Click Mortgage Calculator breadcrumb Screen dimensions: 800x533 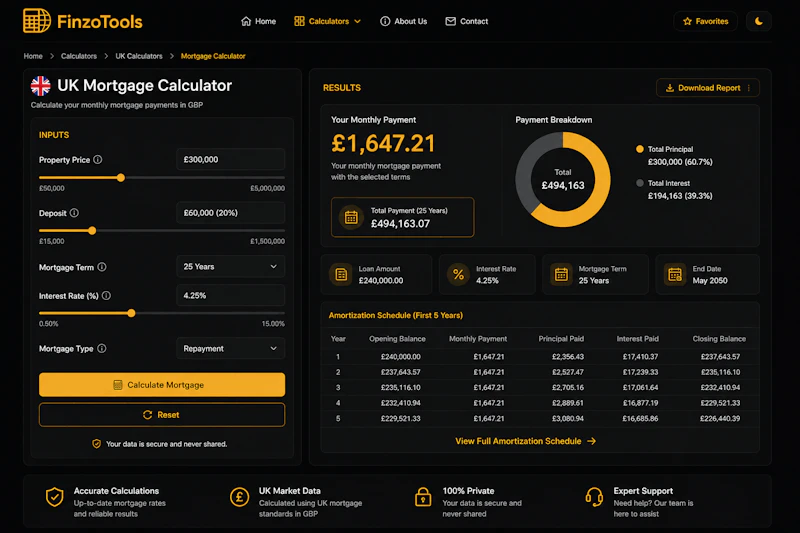[213, 56]
